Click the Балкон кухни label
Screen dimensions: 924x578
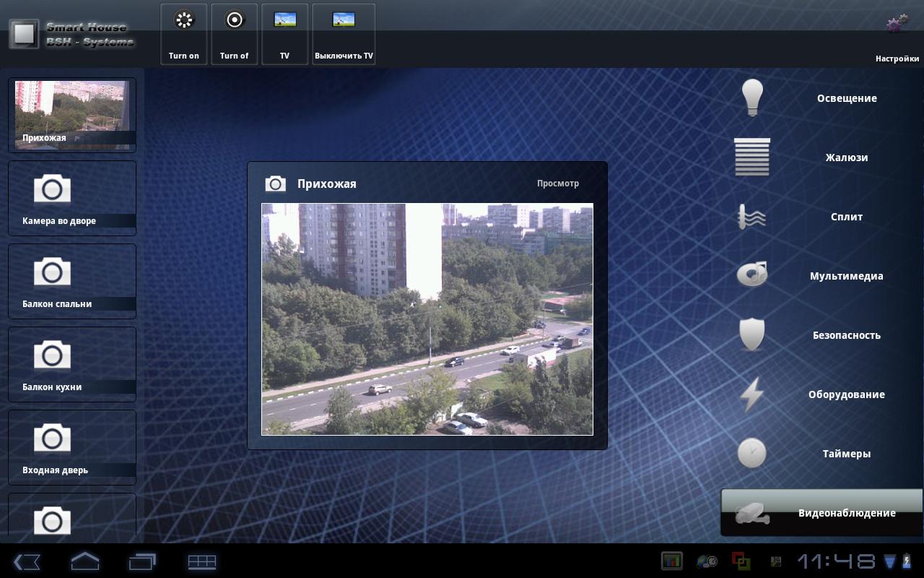point(52,387)
